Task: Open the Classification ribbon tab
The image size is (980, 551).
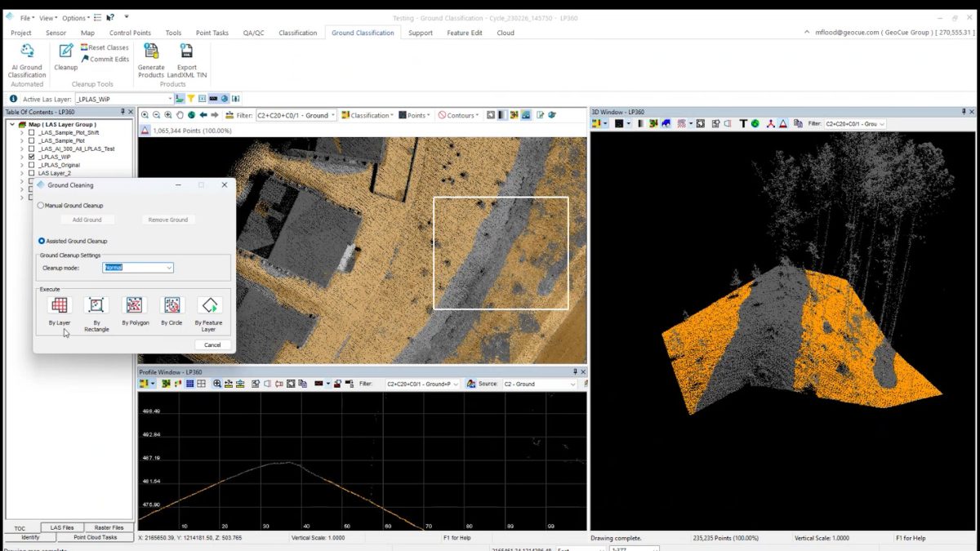Action: tap(297, 33)
